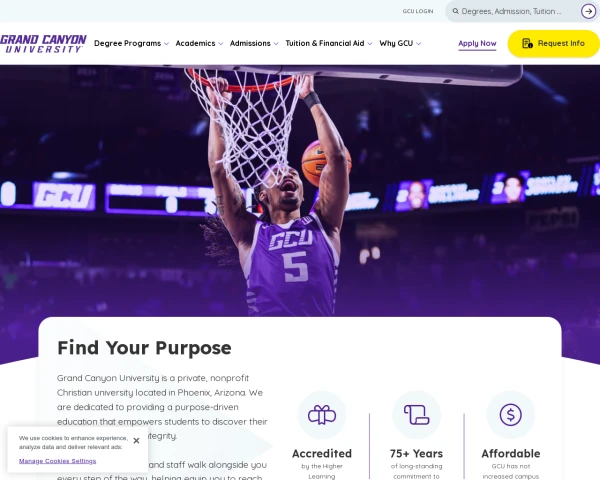The image size is (600, 480).
Task: Click the Request Info document icon
Action: point(527,43)
